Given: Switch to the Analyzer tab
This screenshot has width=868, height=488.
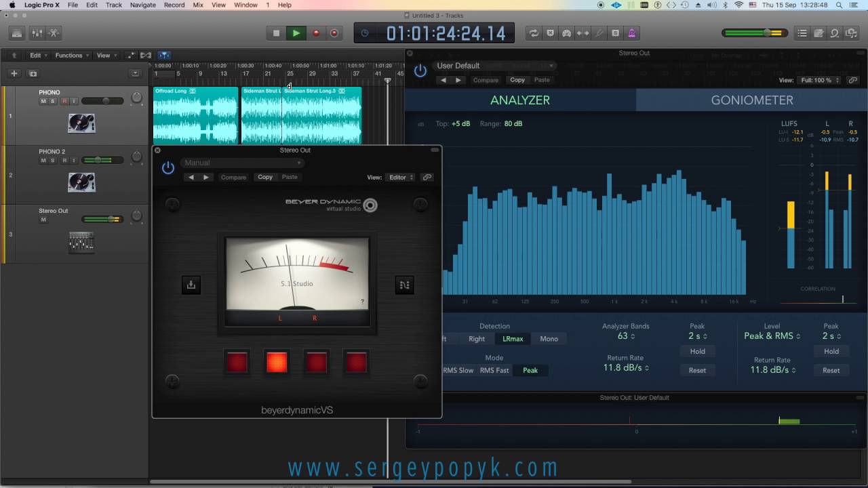Looking at the screenshot, I should [x=520, y=100].
